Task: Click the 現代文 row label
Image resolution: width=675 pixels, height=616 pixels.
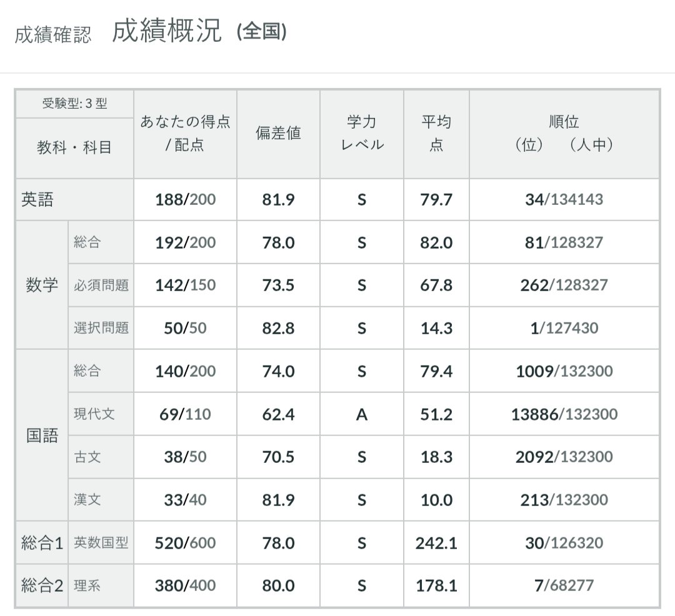Action: (x=94, y=414)
